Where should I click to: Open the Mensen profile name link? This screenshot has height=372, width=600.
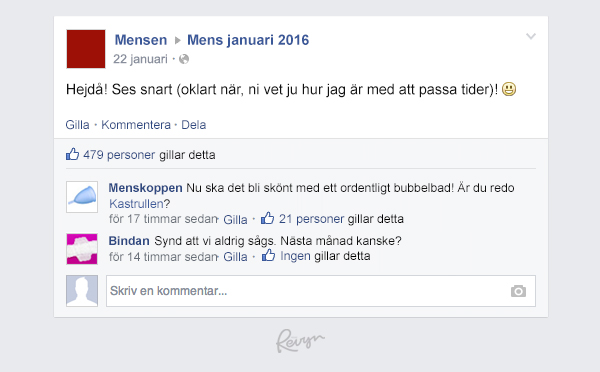(x=141, y=40)
